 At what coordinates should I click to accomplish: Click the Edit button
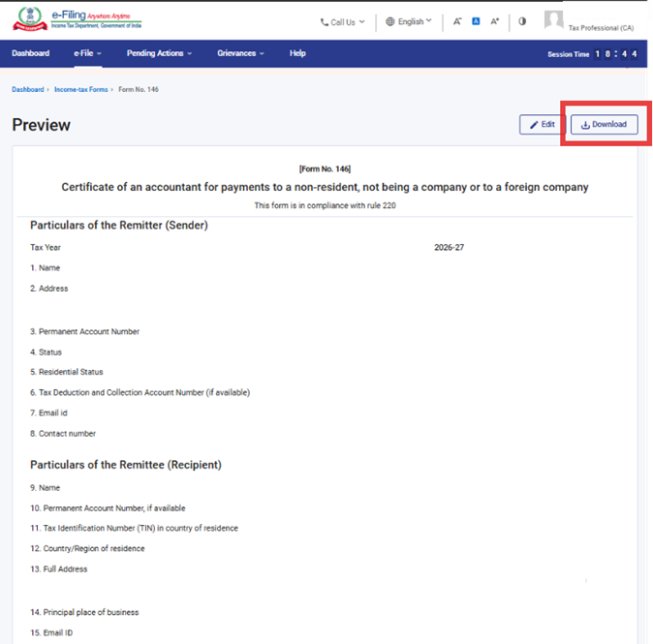(543, 125)
